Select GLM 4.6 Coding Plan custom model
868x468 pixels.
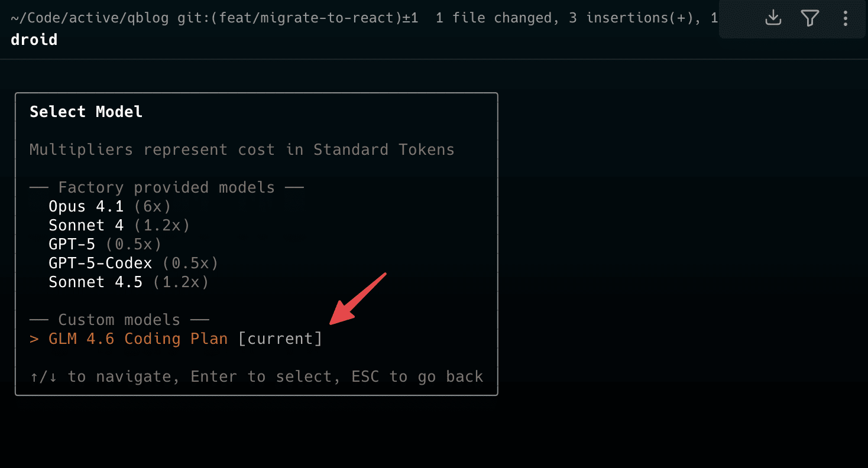[138, 339]
